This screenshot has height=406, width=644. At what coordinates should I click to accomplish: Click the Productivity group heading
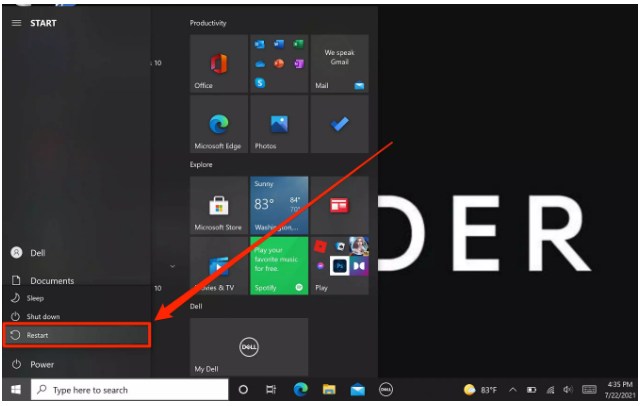click(x=208, y=23)
